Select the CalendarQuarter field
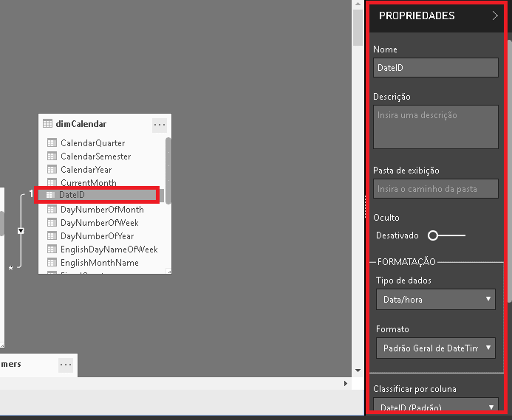512x420 pixels. [x=93, y=143]
